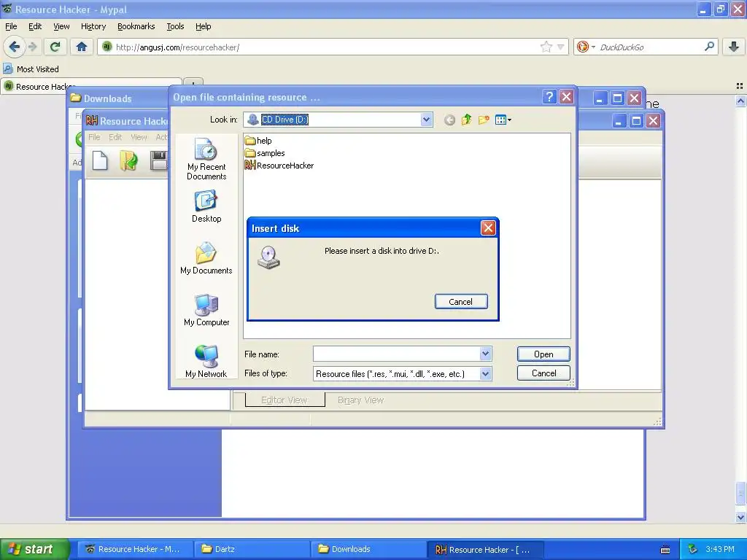Click the Most Visited bookmarks item

(31, 69)
